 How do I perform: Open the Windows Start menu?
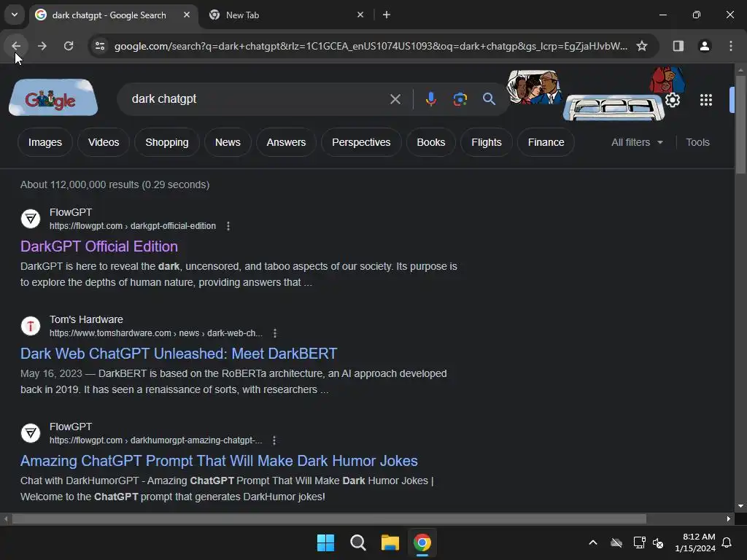pyautogui.click(x=326, y=542)
